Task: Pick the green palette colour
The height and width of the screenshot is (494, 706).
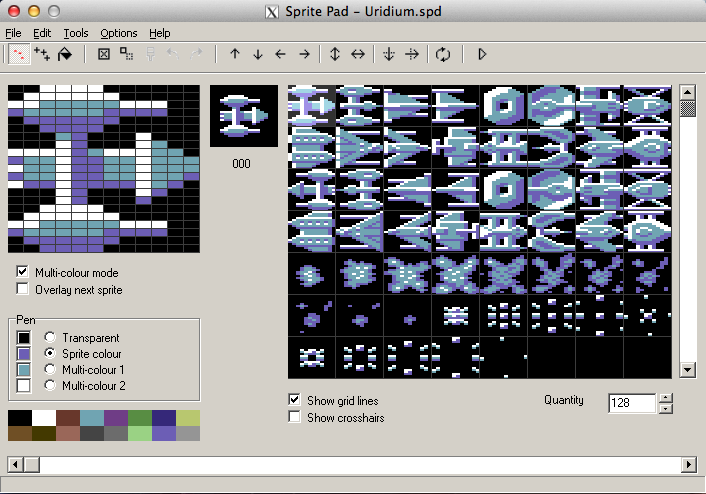Action: click(140, 418)
